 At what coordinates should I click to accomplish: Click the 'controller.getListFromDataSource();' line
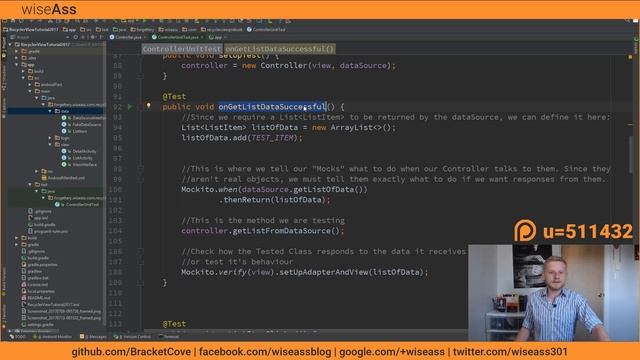click(x=262, y=231)
